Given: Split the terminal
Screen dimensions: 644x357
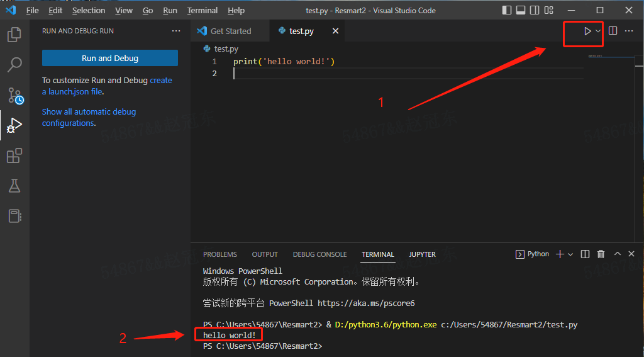Looking at the screenshot, I should 586,254.
